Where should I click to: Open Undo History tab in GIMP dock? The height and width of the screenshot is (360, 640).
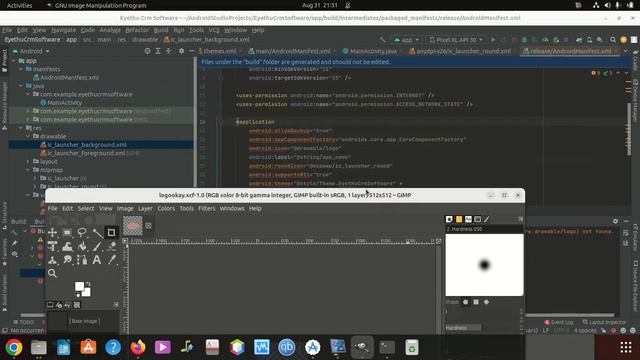68,305
